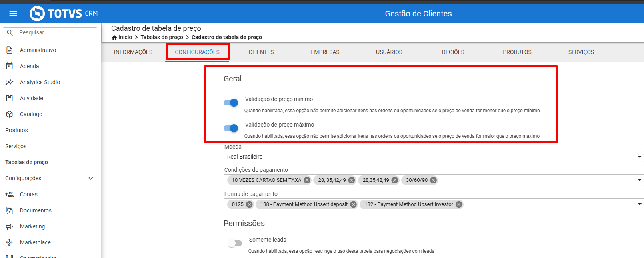Screen dimensions: 644x258
Task: Click the Permissões section heading
Action: [x=244, y=223]
